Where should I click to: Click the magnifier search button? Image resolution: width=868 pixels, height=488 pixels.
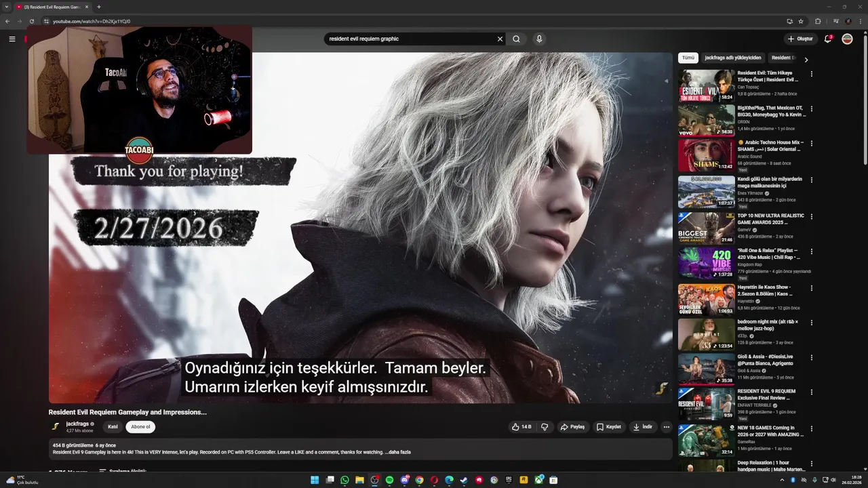click(x=516, y=39)
